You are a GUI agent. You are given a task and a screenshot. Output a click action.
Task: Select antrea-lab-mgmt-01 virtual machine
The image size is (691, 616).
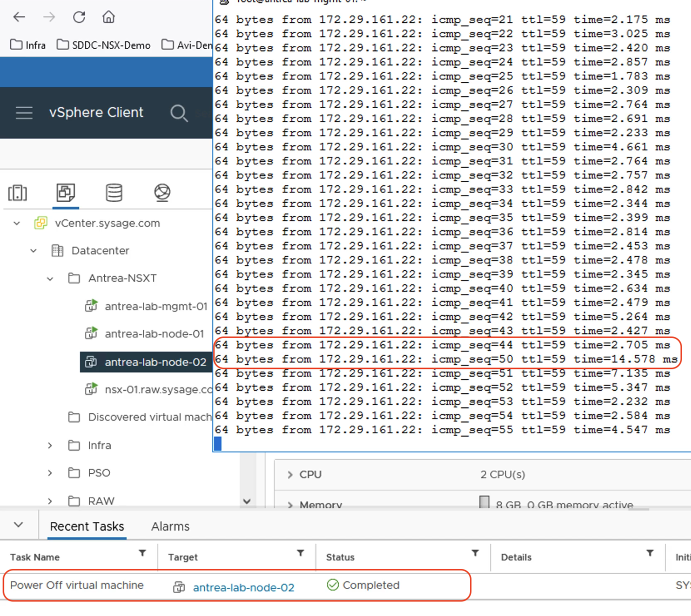155,307
